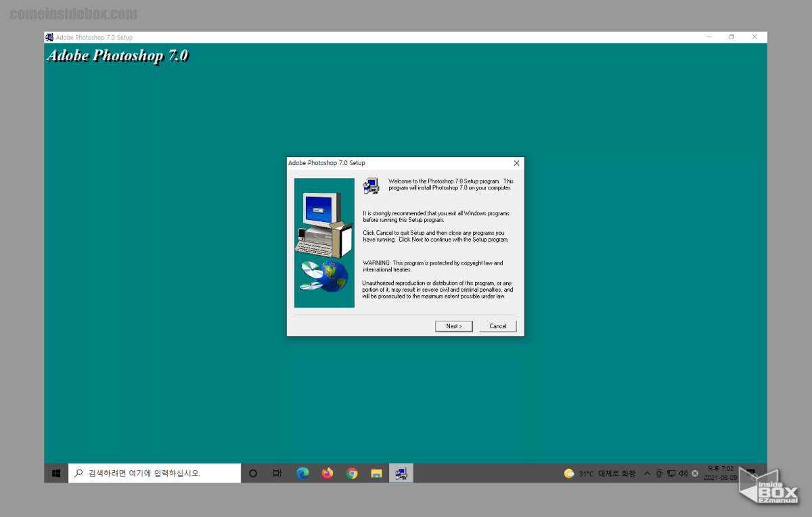Screen dimensions: 812x517
Task: Open the Windows Start menu
Action: pyautogui.click(x=56, y=473)
